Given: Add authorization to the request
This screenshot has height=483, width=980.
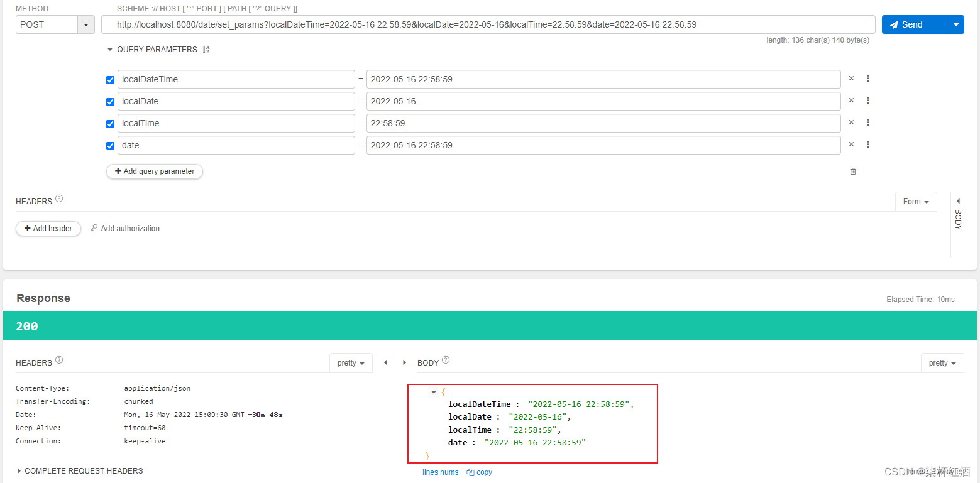Looking at the screenshot, I should click(125, 229).
